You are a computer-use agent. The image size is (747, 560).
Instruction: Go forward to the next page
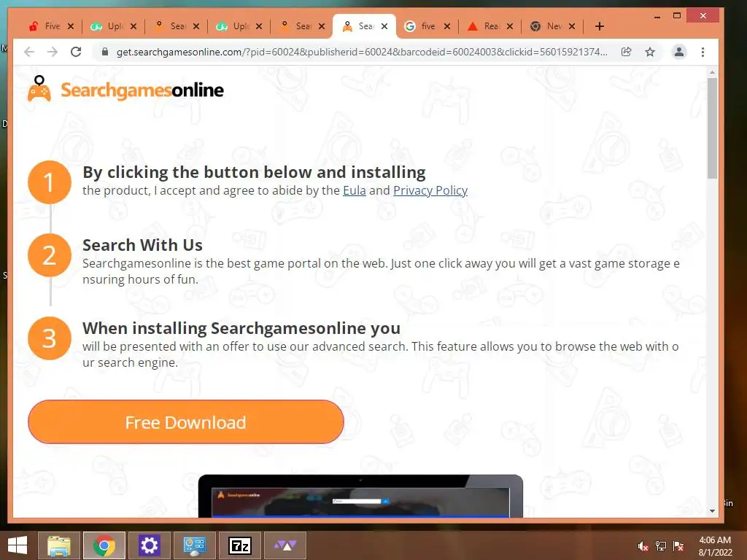(53, 52)
